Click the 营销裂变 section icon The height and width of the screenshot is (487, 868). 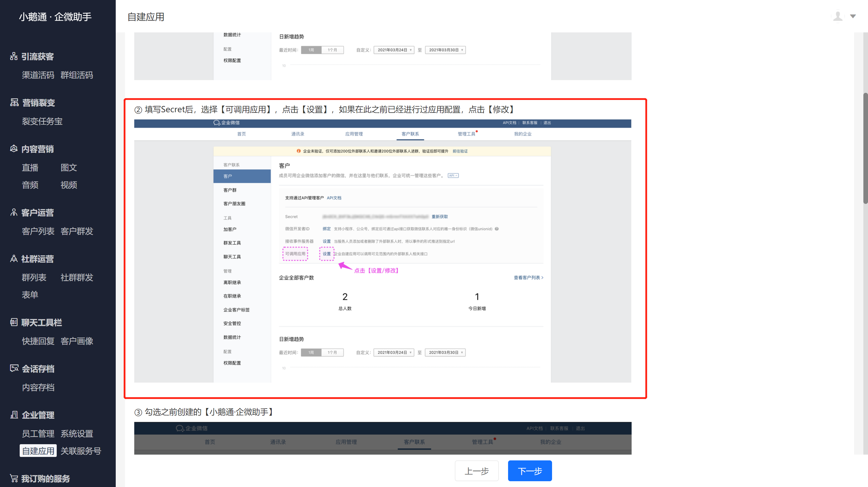click(x=14, y=102)
